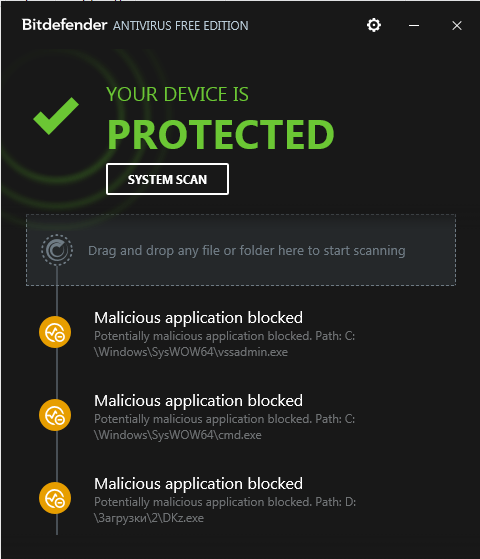Click the SYSTEM SCAN button

point(167,179)
